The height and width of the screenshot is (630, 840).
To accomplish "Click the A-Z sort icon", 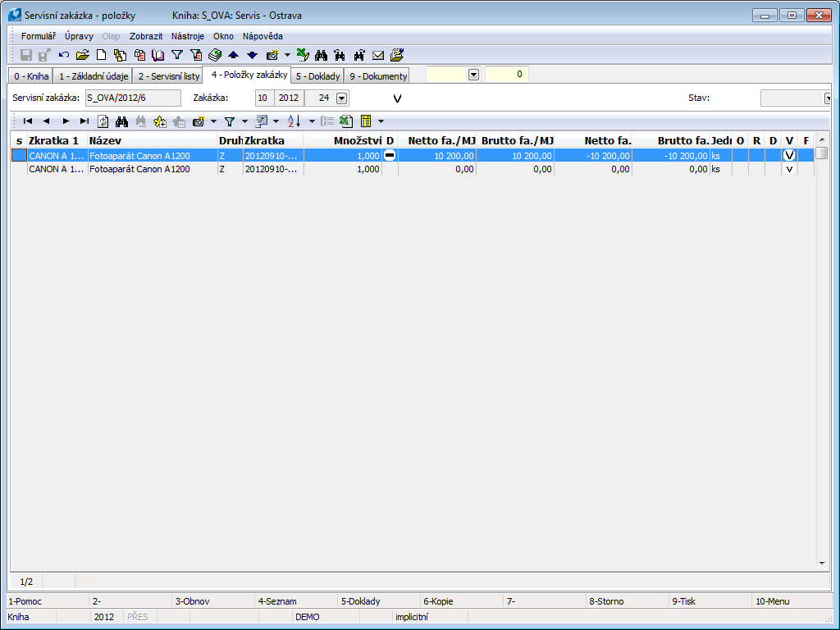I will [294, 121].
